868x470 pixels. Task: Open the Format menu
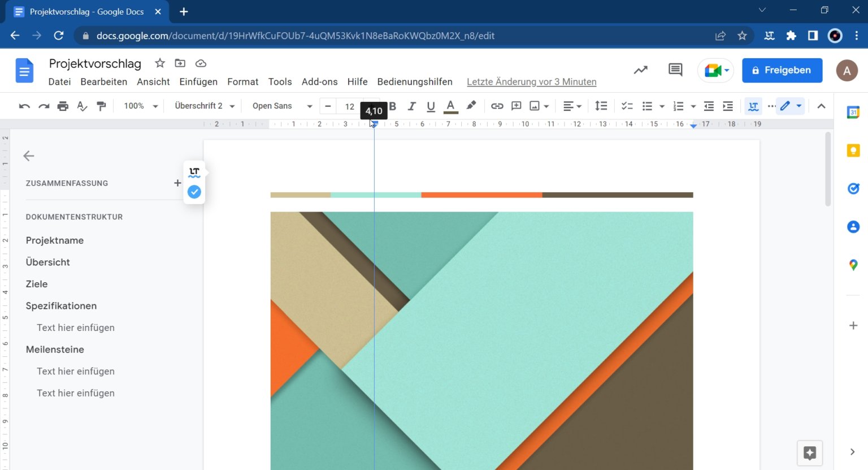pyautogui.click(x=242, y=81)
